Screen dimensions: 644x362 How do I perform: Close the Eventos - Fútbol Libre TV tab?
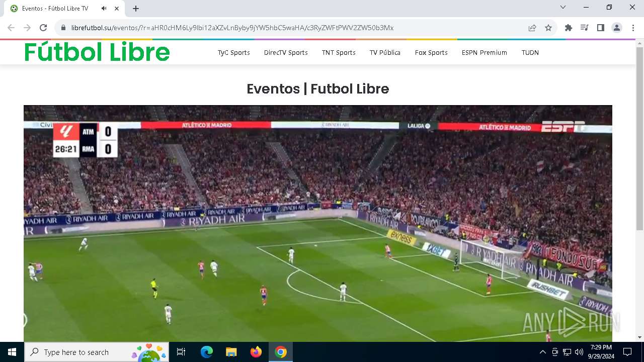pos(117,9)
